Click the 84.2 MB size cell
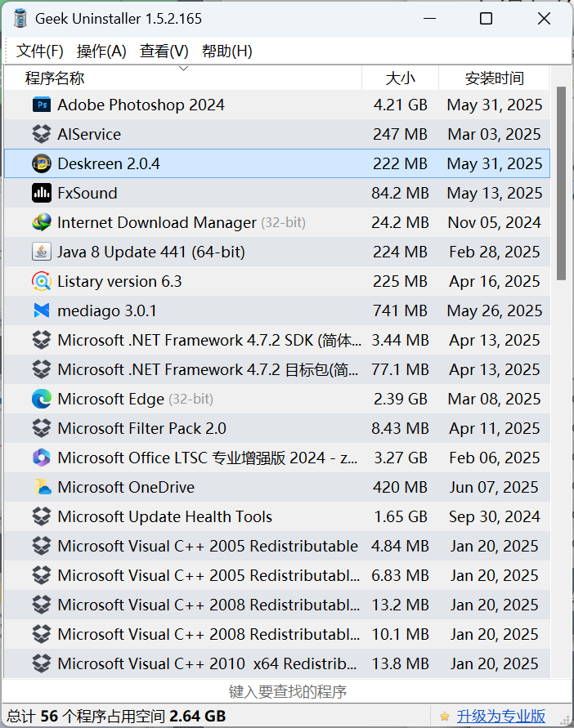574x728 pixels. pos(400,193)
